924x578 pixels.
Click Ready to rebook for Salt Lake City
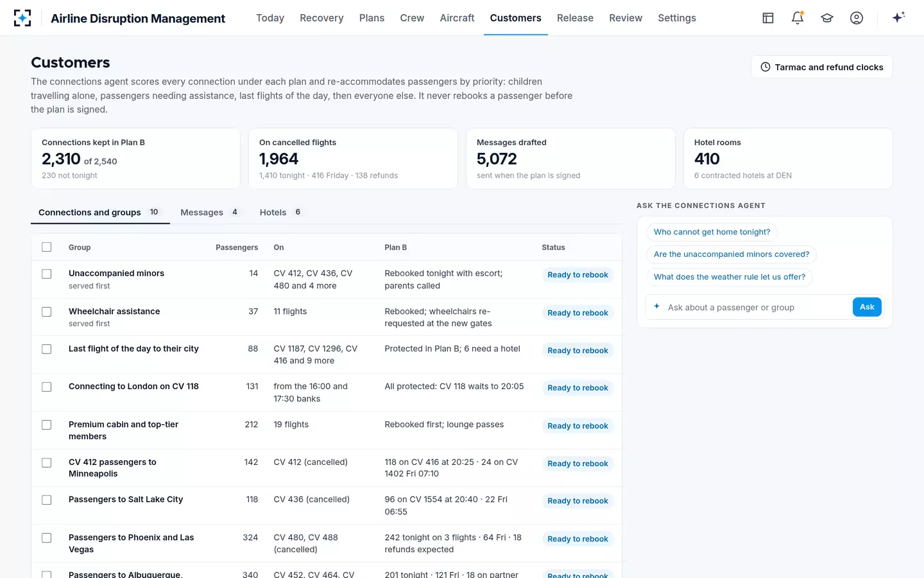tap(577, 501)
